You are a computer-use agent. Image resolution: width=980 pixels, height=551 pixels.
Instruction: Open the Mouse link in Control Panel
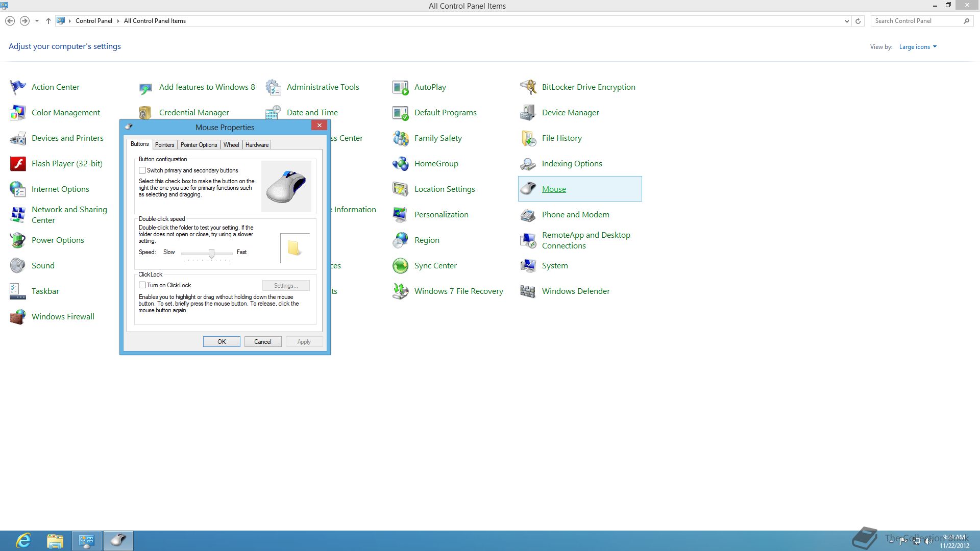(x=554, y=189)
